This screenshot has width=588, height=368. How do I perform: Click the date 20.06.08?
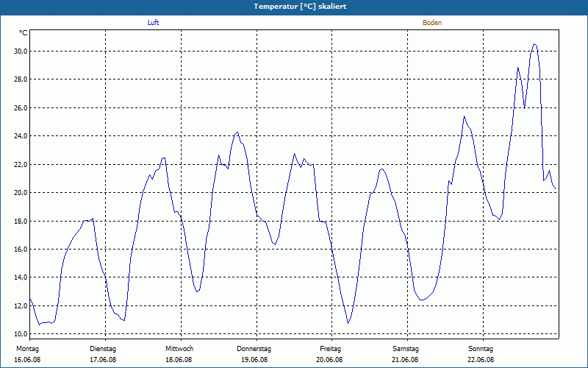pos(329,360)
